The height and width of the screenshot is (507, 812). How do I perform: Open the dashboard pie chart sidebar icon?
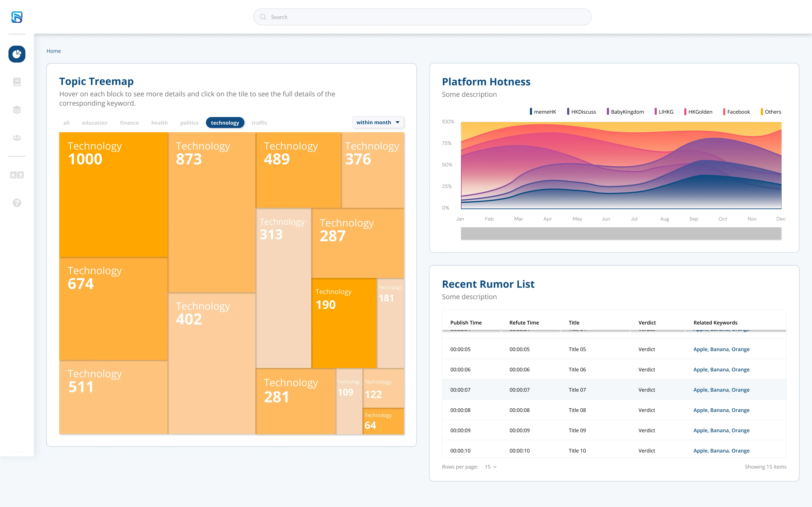[x=17, y=54]
